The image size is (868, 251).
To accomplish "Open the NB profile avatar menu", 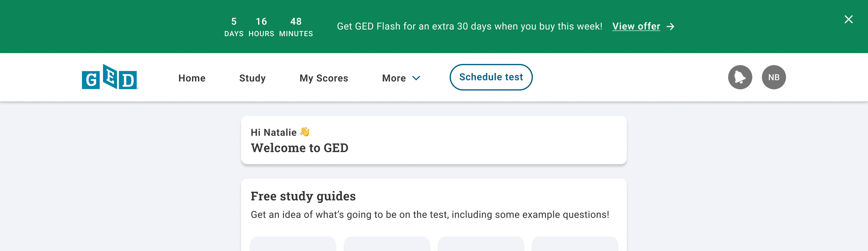I will (x=774, y=77).
